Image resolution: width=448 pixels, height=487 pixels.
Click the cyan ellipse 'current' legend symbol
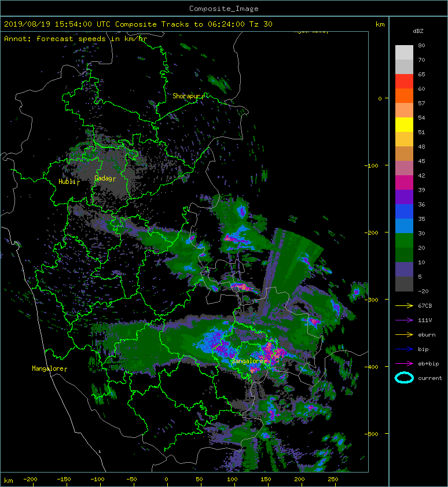(x=404, y=378)
